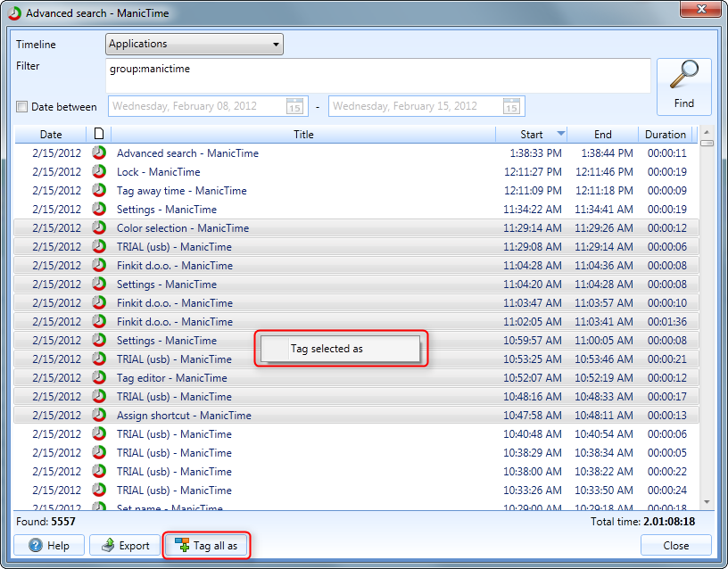
Task: Click the TRIAL (usb) icon starting 10:48:16 AM
Action: coord(99,396)
